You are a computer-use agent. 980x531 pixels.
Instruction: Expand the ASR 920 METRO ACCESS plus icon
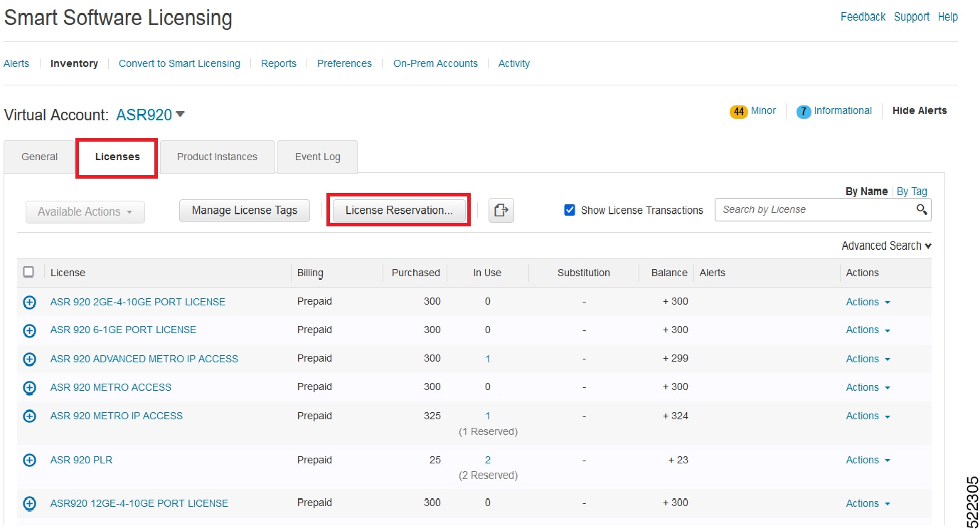tap(29, 388)
